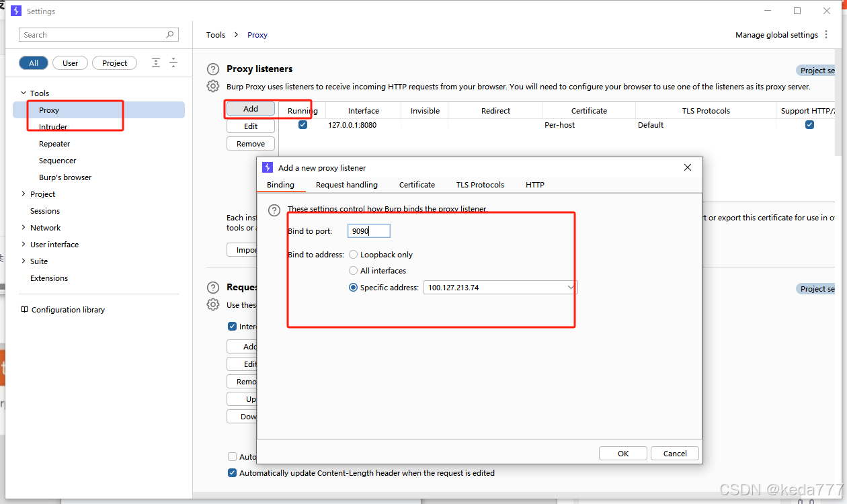847x504 pixels.
Task: Expand the Network tree section
Action: click(24, 228)
